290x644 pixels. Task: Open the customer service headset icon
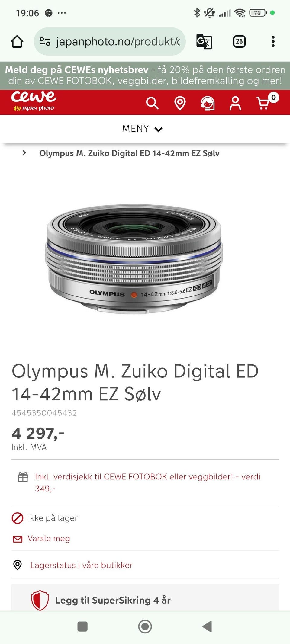[208, 103]
